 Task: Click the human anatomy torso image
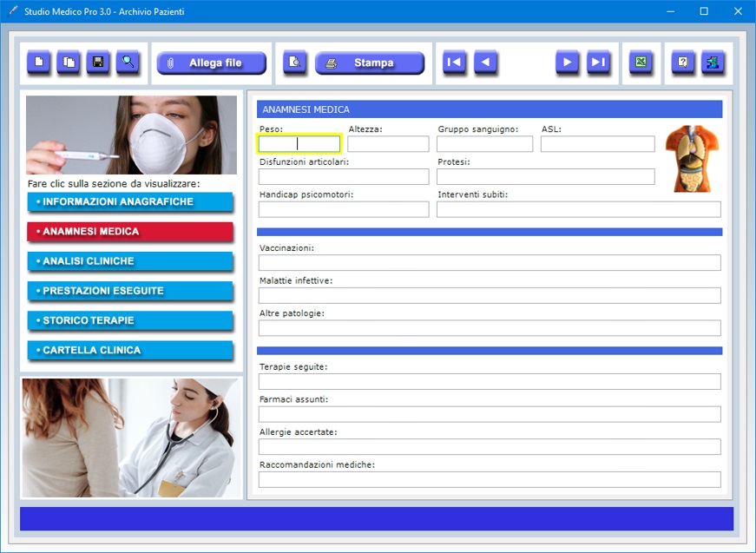tap(692, 159)
